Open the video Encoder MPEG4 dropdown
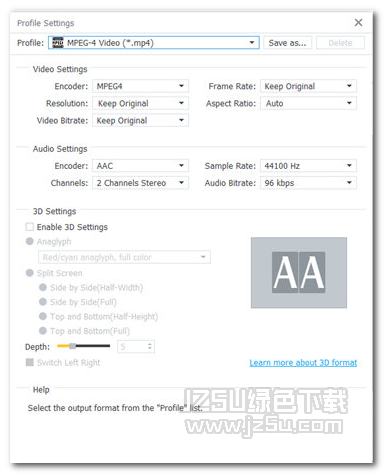Image resolution: width=384 pixels, height=474 pixels. point(140,86)
